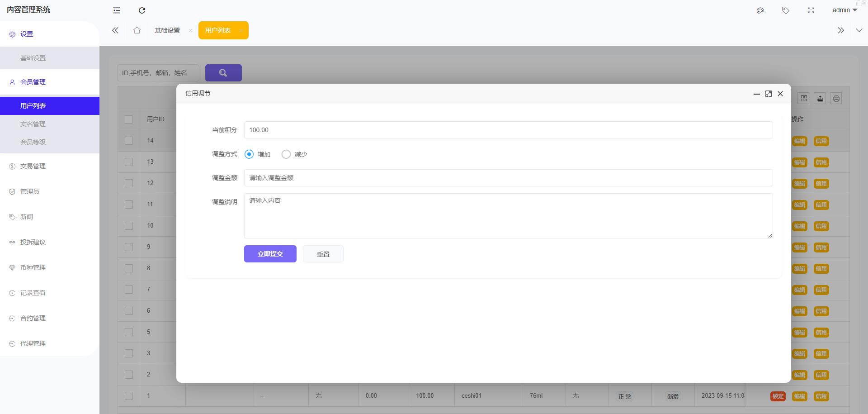Open the admin user dropdown
868x414 pixels.
point(844,10)
